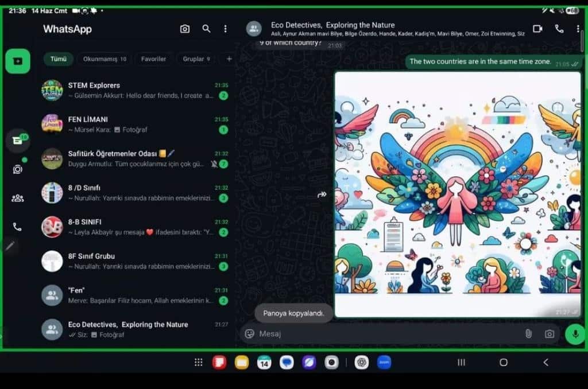This screenshot has height=389, width=588.
Task: Open the Eco Detectives group avatar in header
Action: pos(254,29)
